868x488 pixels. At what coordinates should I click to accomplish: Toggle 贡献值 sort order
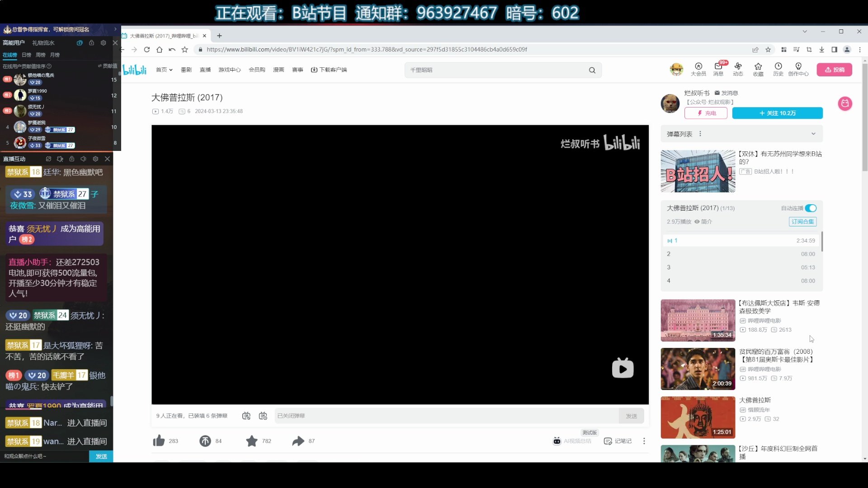pyautogui.click(x=108, y=66)
